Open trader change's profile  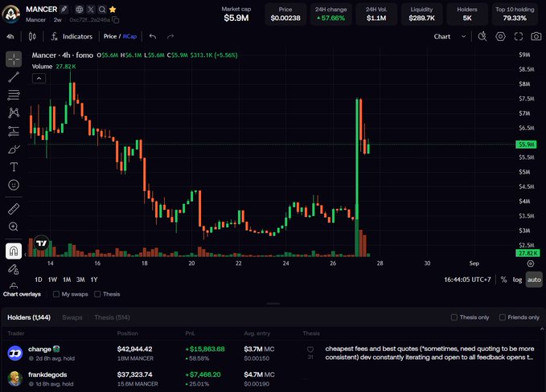pos(39,349)
